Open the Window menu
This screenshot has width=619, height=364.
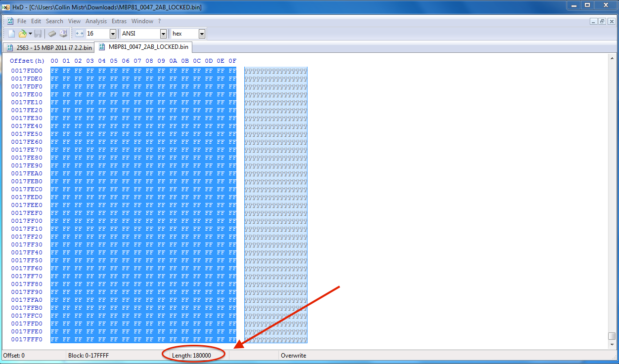point(142,21)
